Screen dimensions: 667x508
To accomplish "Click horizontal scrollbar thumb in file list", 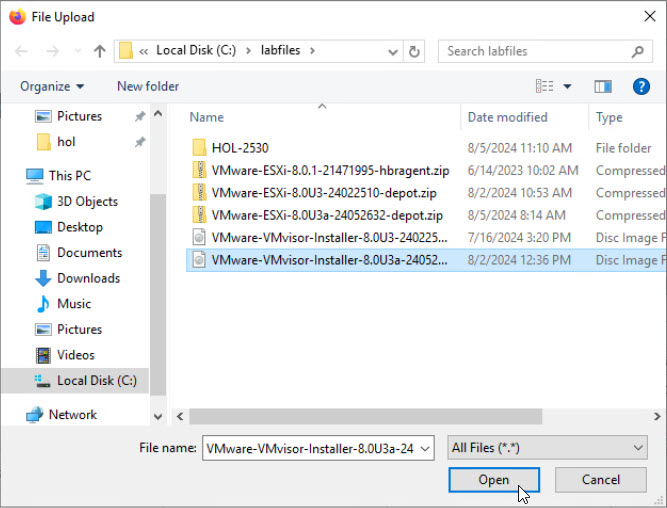I will point(365,417).
